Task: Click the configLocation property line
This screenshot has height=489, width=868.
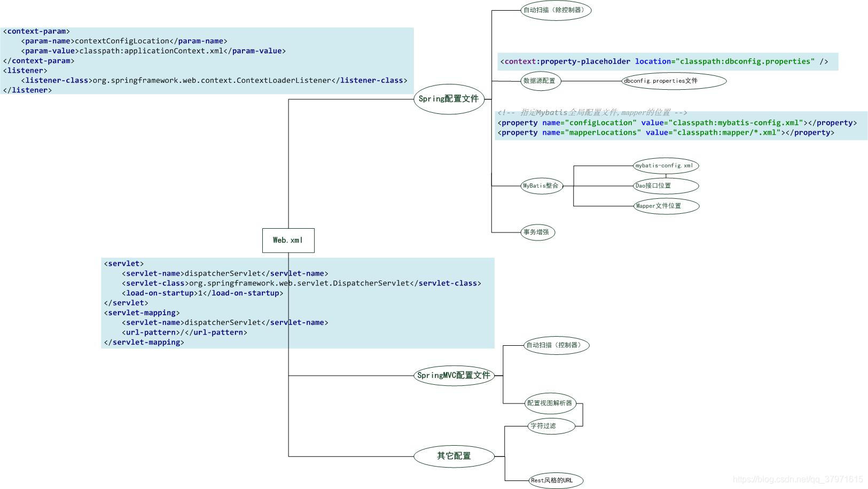Action: (x=677, y=123)
